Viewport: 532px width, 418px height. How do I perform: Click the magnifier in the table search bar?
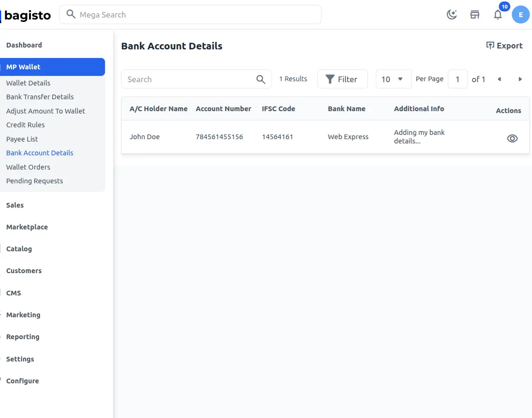(x=260, y=79)
